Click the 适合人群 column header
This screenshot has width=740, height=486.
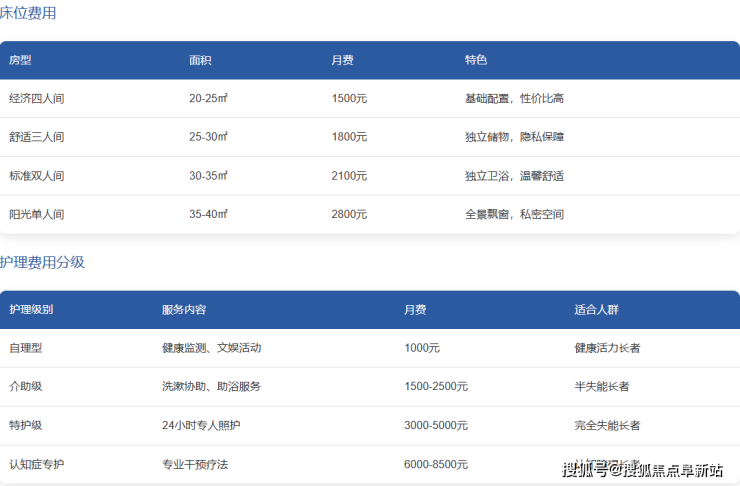tap(597, 310)
